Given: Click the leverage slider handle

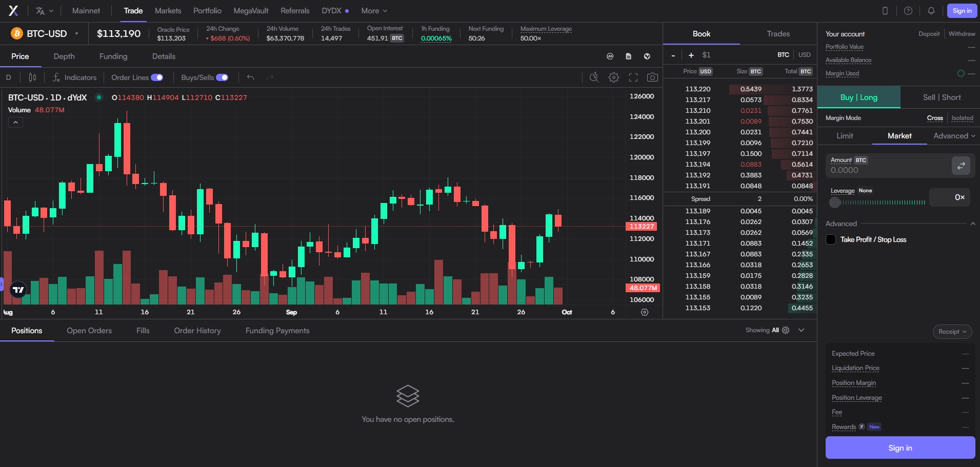Looking at the screenshot, I should click(x=835, y=202).
